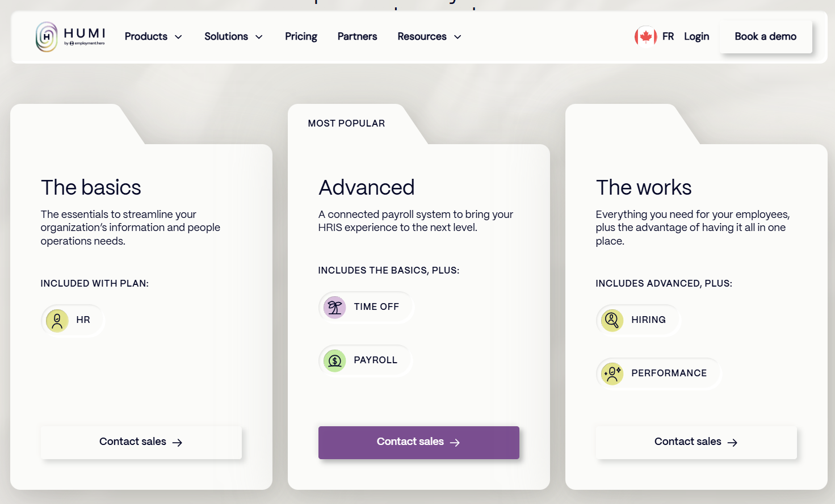
Task: Contact sales for the Advanced plan
Action: [418, 442]
